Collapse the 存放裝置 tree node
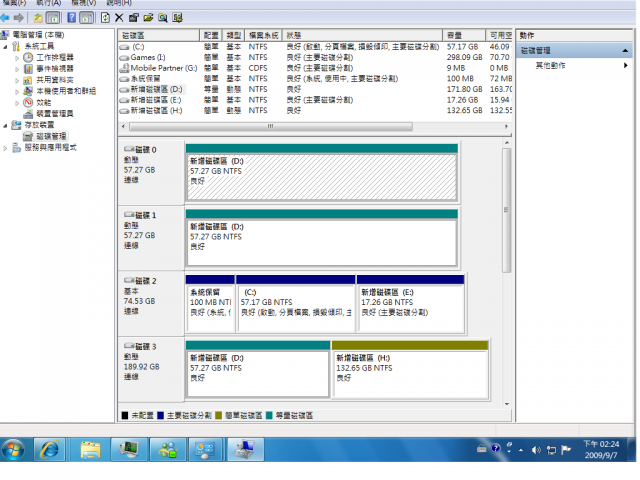This screenshot has height=480, width=640. pos(5,125)
